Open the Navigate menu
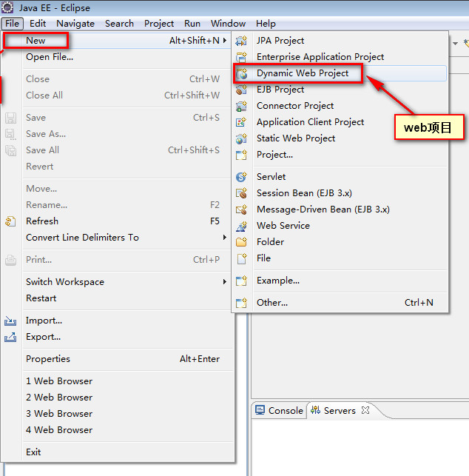Image resolution: width=469 pixels, height=476 pixels. click(75, 24)
